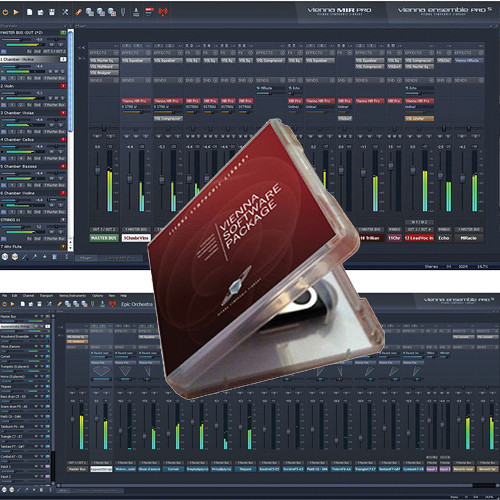Viewport: 500px width, 500px height.
Task: Click the save disk icon in top window
Action: tap(52, 12)
